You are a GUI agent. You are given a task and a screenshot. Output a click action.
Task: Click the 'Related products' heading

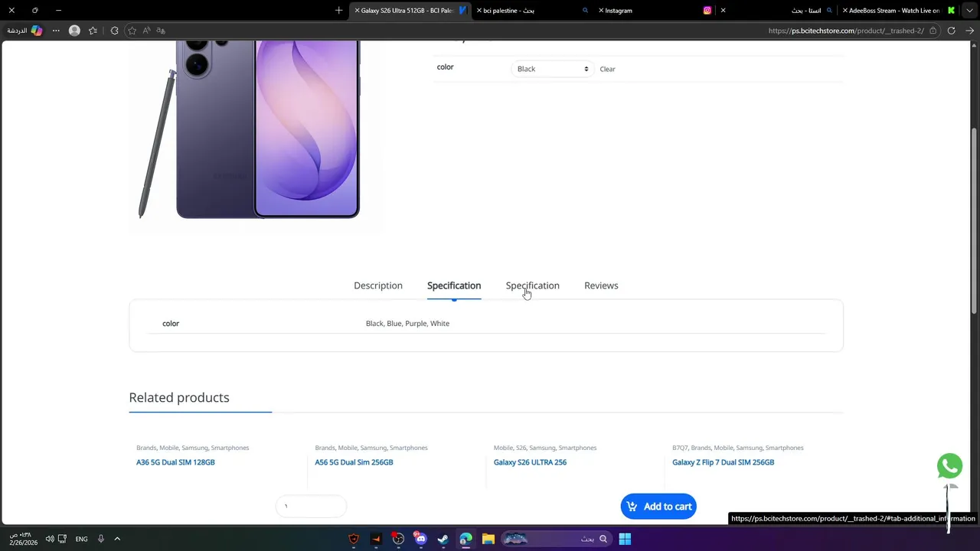click(x=179, y=397)
